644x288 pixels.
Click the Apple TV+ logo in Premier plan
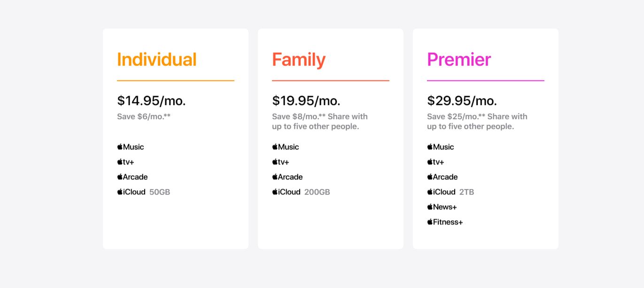pyautogui.click(x=436, y=162)
